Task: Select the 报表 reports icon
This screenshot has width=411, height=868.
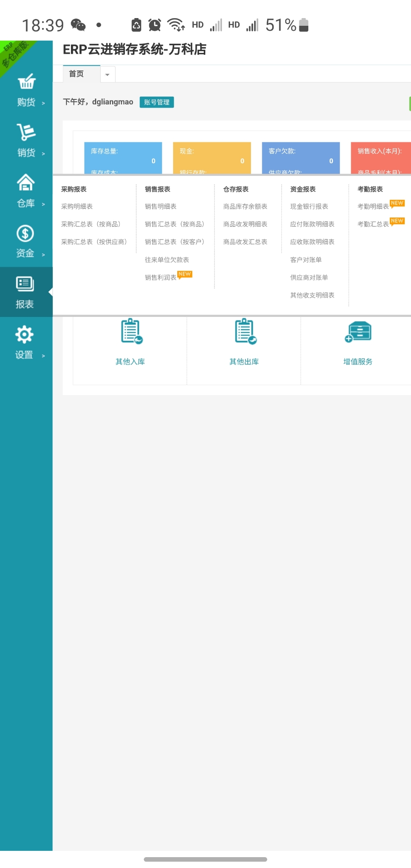Action: (25, 284)
